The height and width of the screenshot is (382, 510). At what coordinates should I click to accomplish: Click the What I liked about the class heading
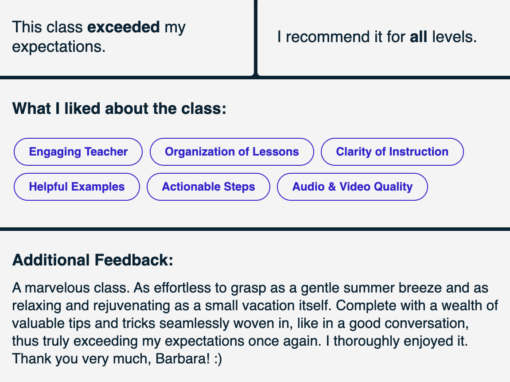click(119, 109)
